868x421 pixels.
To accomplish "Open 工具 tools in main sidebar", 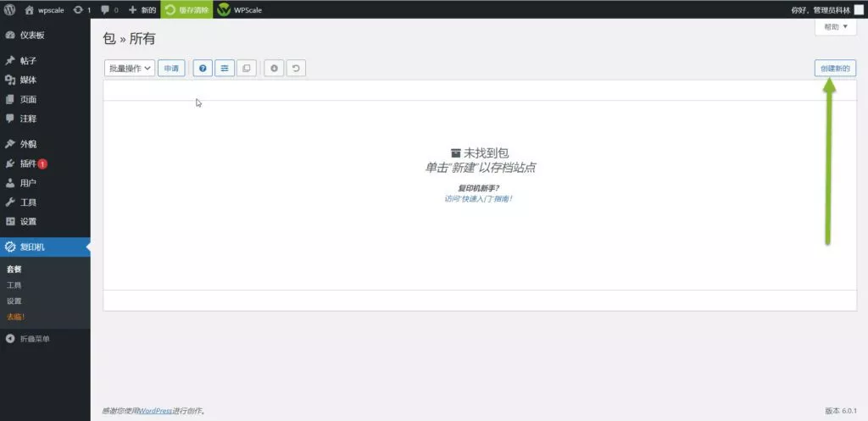I will coord(28,202).
